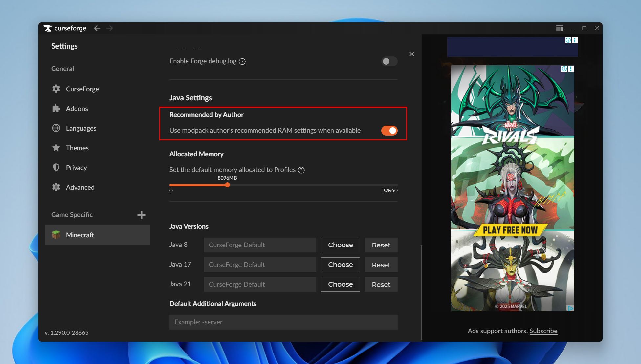Click the Java 17 path field

(260, 265)
